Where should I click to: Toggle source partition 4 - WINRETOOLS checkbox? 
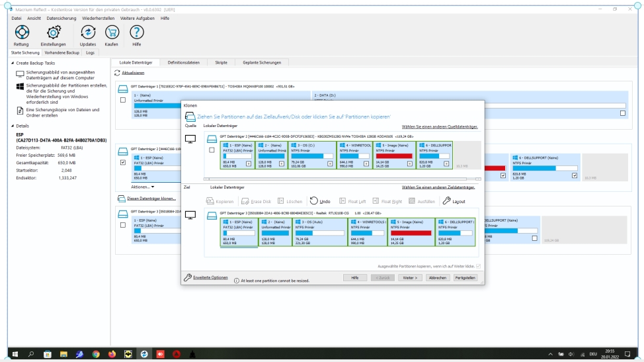pyautogui.click(x=366, y=163)
